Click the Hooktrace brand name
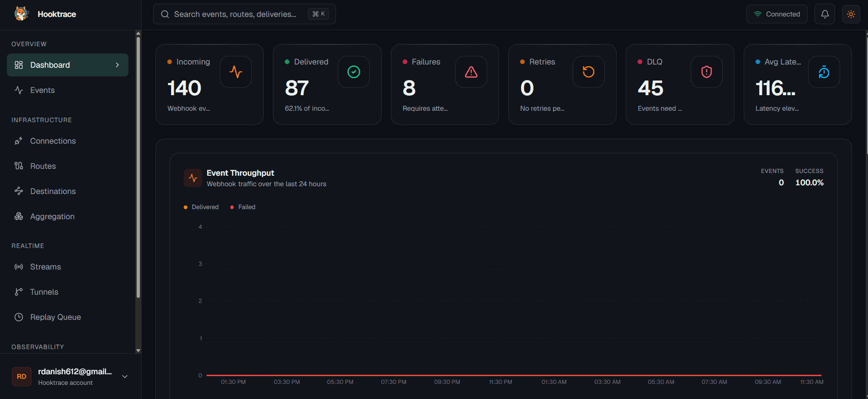The width and height of the screenshot is (868, 399). 57,14
